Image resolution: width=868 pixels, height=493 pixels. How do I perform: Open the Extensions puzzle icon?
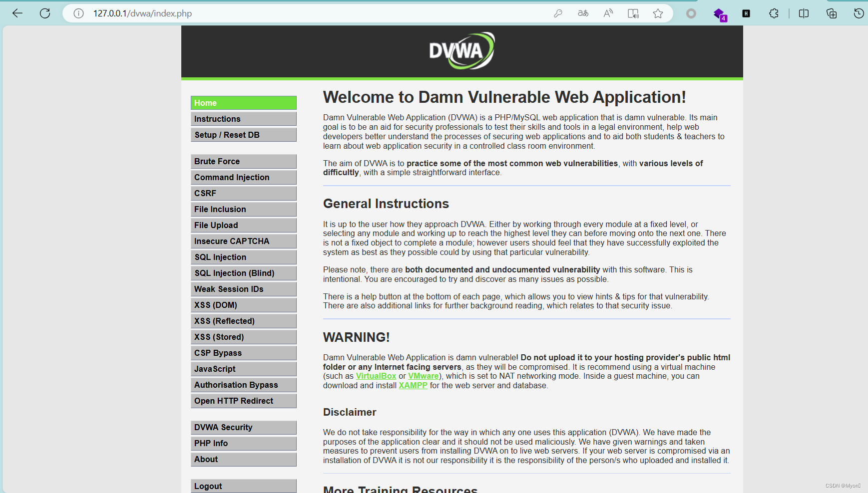pos(773,13)
